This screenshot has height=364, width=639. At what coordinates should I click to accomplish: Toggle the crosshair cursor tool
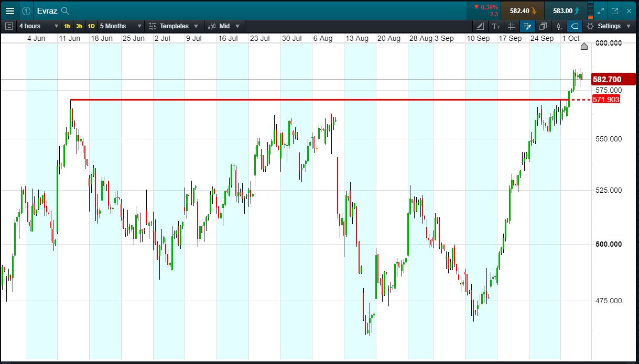click(527, 26)
